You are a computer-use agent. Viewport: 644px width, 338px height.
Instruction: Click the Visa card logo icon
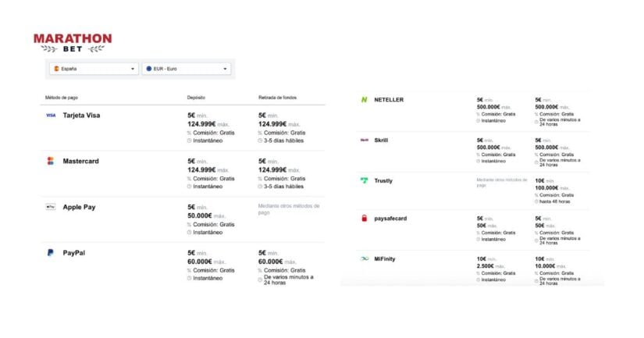(x=51, y=116)
